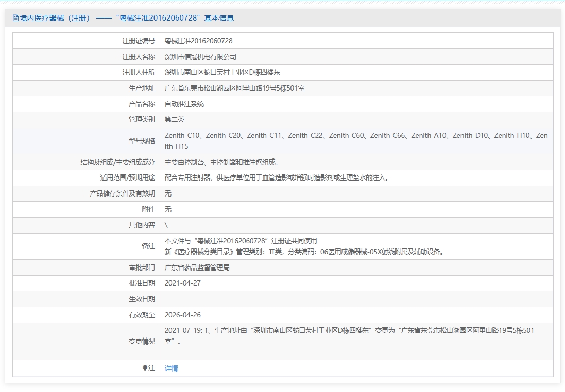Select the Zenith model specifications text
565x392 pixels.
(x=356, y=141)
